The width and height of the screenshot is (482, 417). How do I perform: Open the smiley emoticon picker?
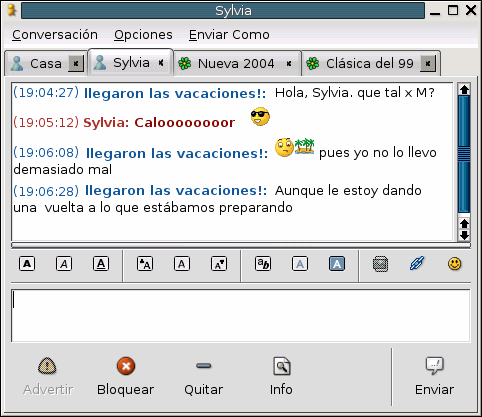tap(454, 264)
